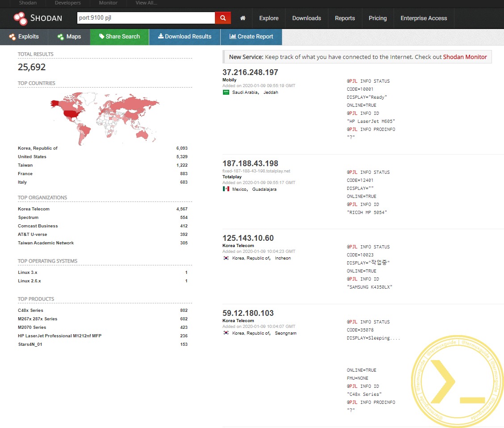Screen dimensions: 504x428
Task: Filter by Taiwan Academic Network organization
Action: (x=46, y=243)
